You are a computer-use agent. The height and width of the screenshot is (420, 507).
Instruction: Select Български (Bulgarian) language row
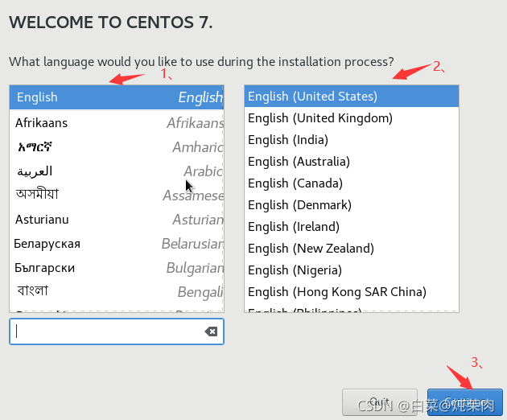[x=117, y=268]
